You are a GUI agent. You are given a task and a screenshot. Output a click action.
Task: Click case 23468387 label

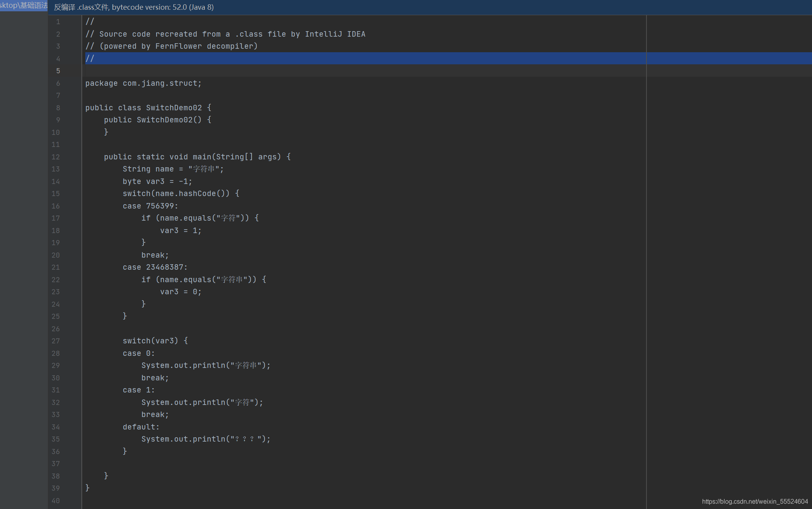[x=155, y=267]
